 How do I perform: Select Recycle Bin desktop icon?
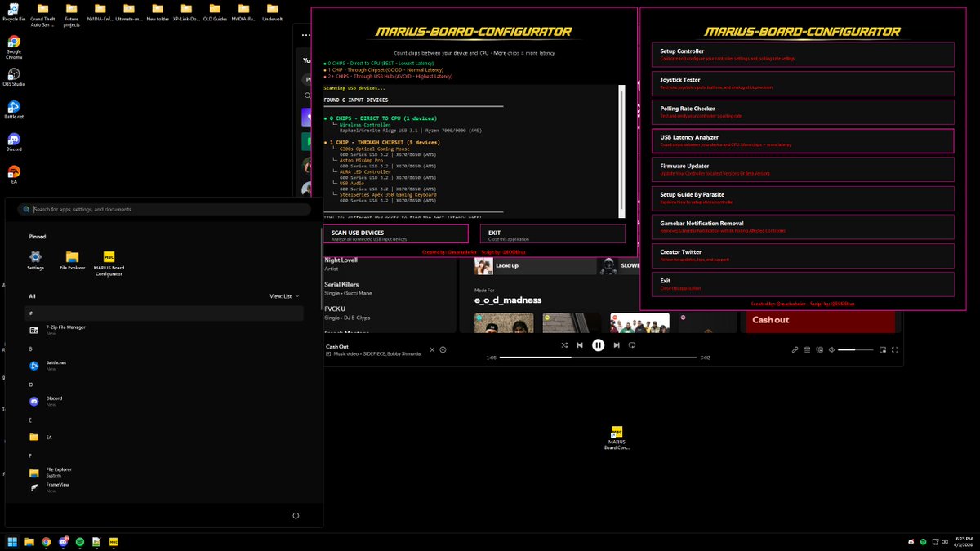pos(14,12)
